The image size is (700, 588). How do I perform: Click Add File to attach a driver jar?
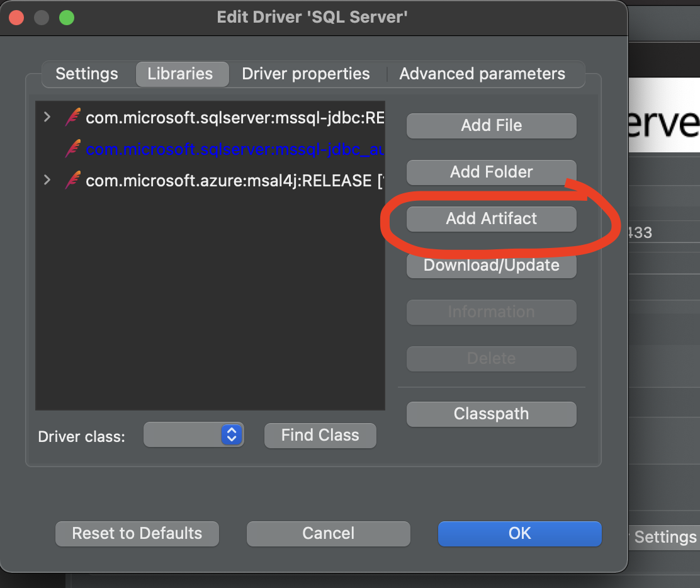(491, 125)
